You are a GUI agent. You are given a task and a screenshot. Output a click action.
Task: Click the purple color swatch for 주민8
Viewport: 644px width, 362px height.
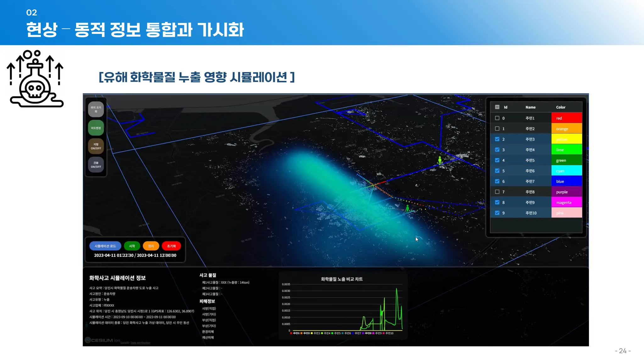pos(567,192)
